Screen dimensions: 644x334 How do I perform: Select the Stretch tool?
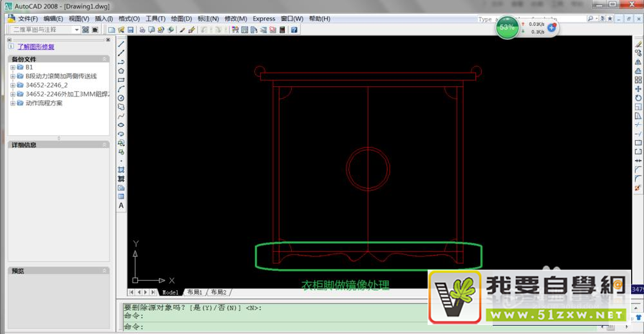pos(638,116)
